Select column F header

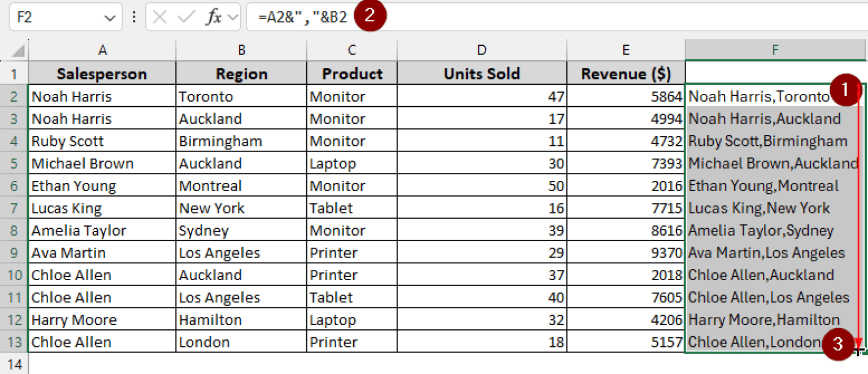tap(774, 50)
